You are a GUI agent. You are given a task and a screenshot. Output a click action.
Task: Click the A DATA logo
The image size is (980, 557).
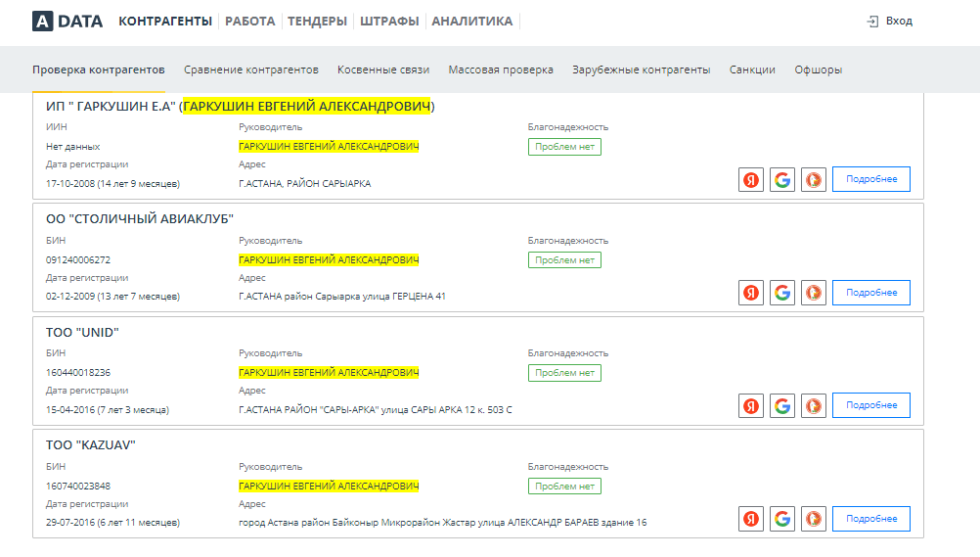(x=67, y=21)
